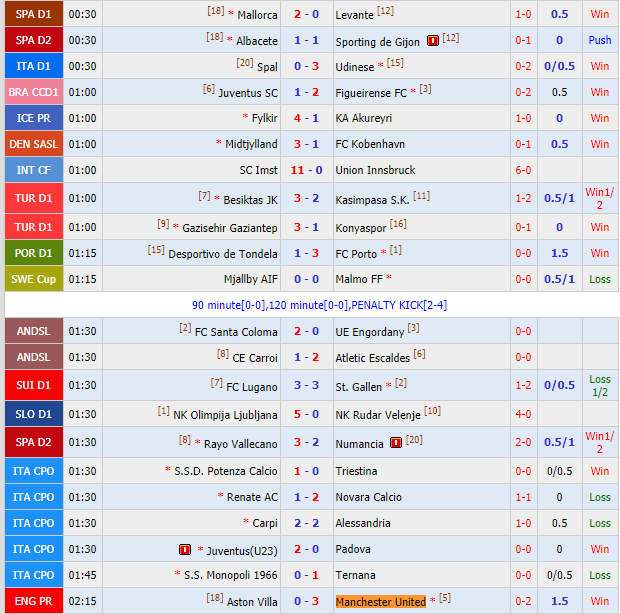The image size is (620, 614).
Task: Open NK Olimpija Ljubljana team link
Action: point(225,416)
